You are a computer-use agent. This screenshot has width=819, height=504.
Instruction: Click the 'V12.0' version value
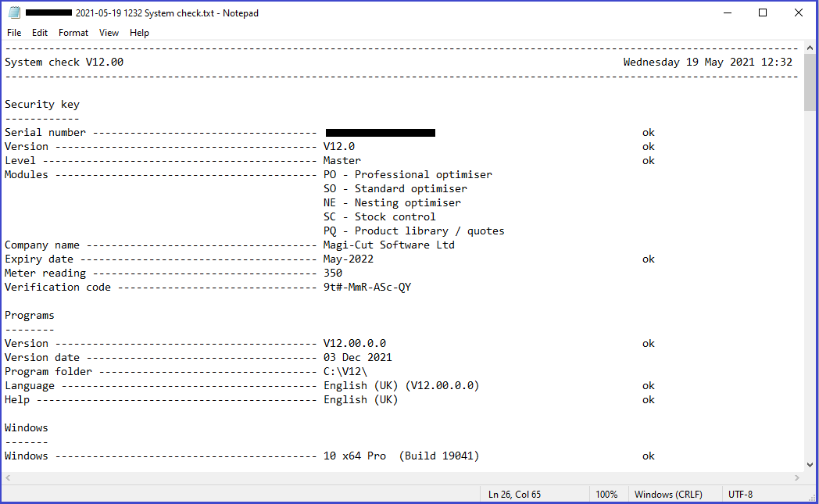click(x=339, y=147)
